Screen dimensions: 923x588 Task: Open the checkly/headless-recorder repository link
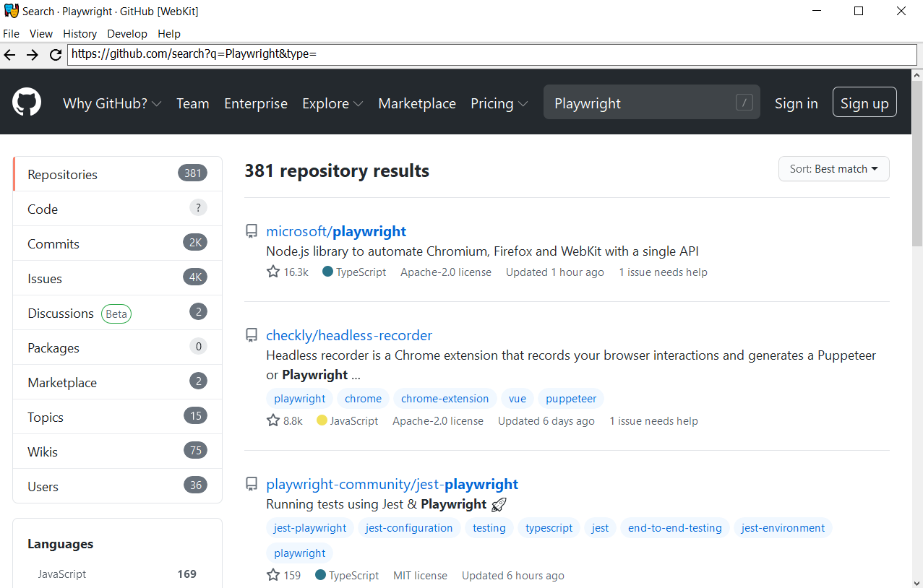tap(349, 335)
